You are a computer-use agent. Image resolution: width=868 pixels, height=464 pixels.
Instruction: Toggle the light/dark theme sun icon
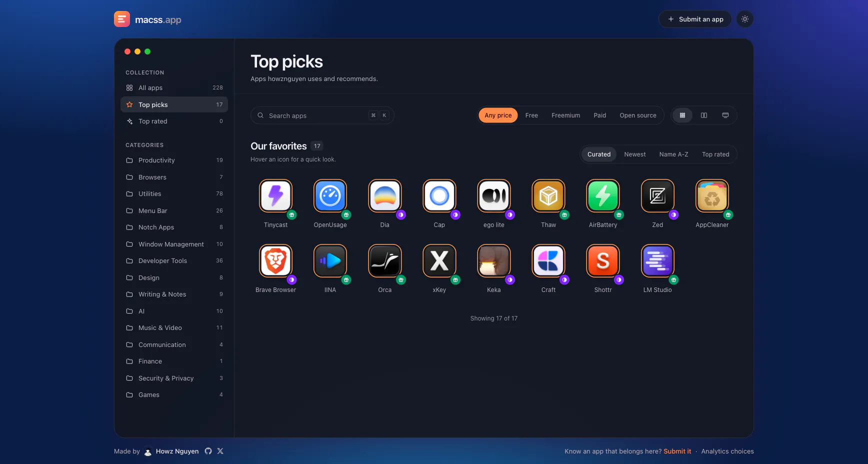pos(745,19)
